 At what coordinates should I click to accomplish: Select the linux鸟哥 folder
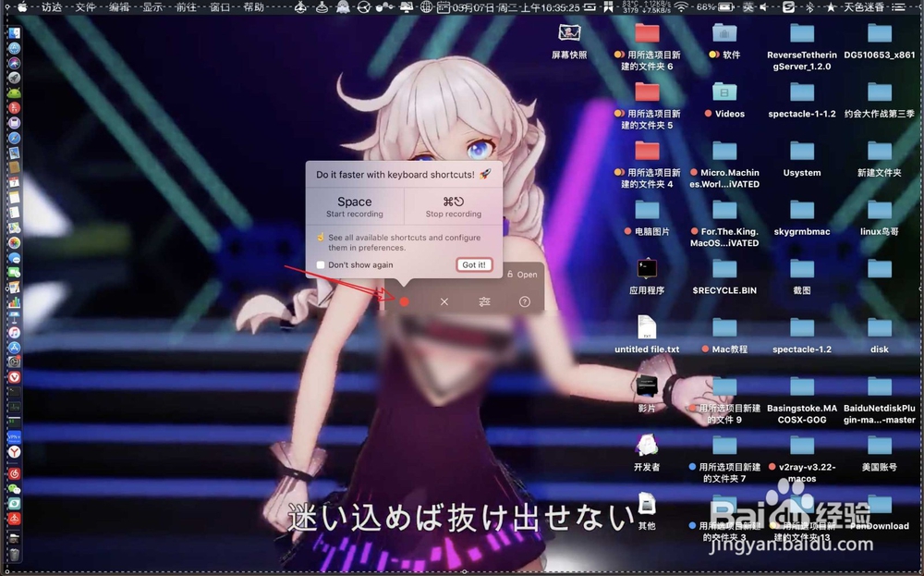point(880,211)
